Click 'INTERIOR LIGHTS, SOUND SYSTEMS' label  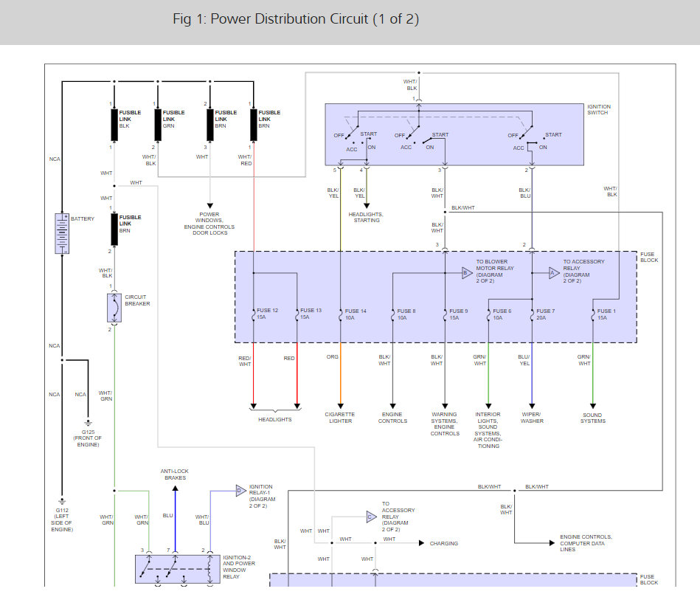click(488, 430)
